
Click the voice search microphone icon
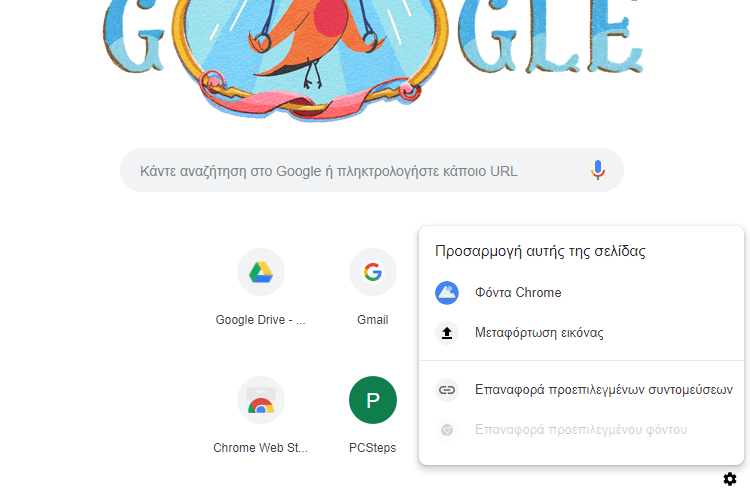(x=597, y=170)
